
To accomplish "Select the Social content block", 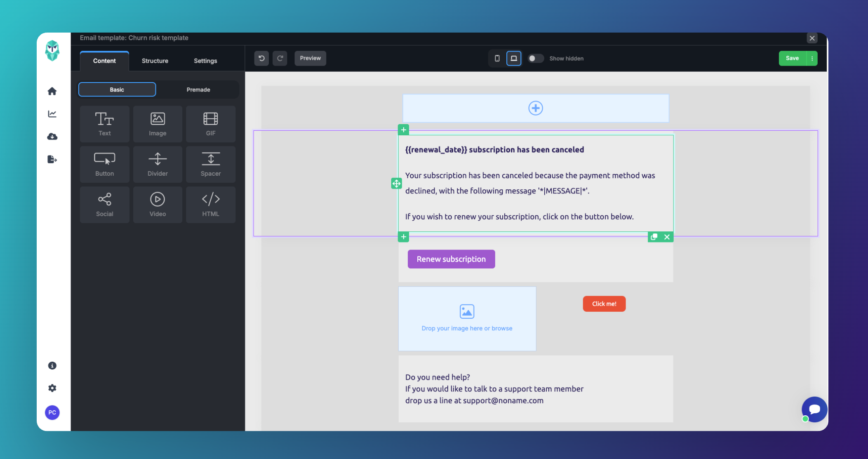I will [x=104, y=205].
